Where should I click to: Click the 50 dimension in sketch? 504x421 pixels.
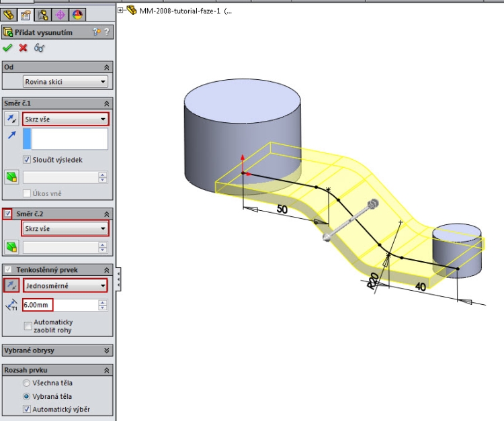click(282, 209)
